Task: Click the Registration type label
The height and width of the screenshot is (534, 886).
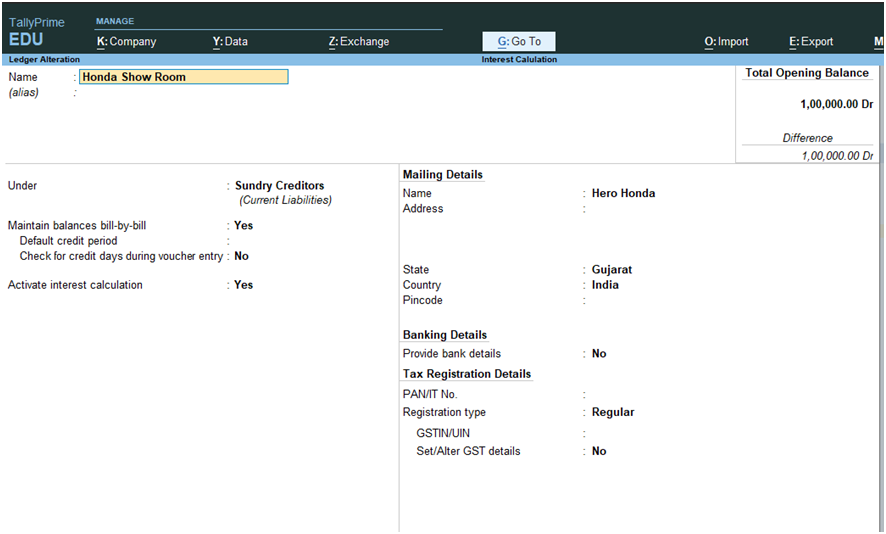Action: click(x=444, y=412)
